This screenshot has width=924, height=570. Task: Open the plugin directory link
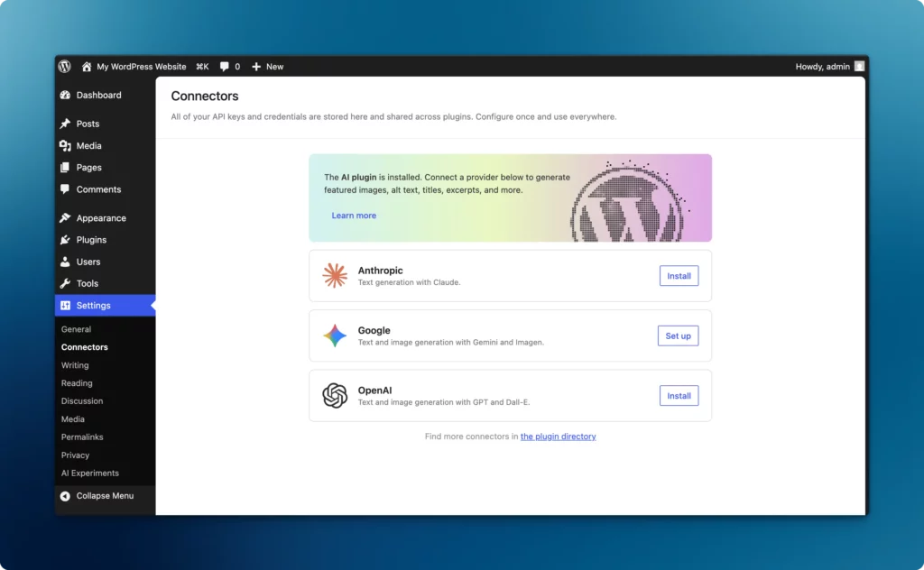tap(558, 437)
